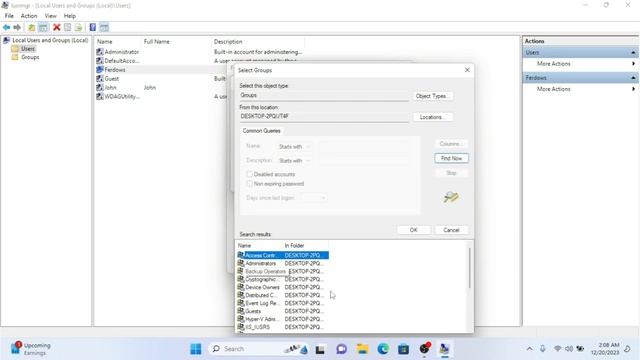Toggle the Disabled accounts checkbox

point(249,174)
